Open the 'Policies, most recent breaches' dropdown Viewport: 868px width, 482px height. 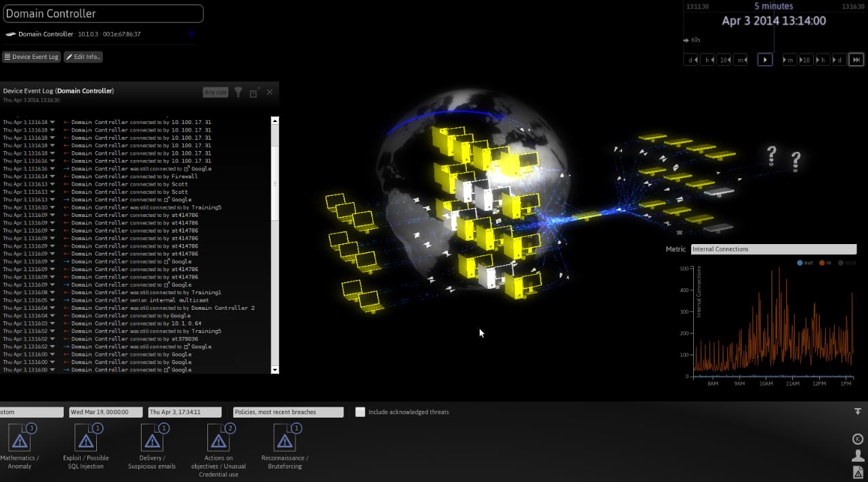point(288,412)
